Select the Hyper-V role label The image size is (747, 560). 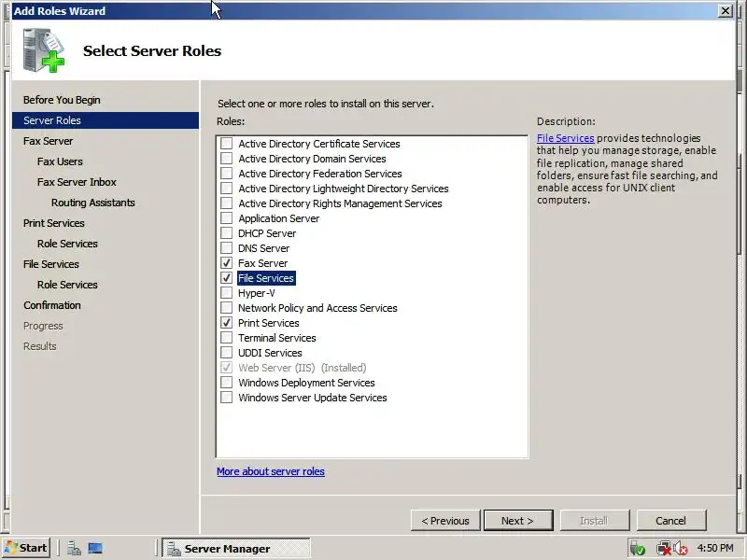[x=256, y=293]
